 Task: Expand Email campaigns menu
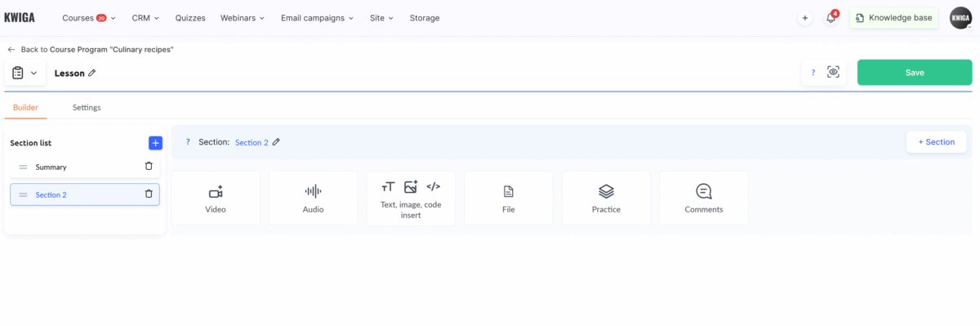(318, 17)
